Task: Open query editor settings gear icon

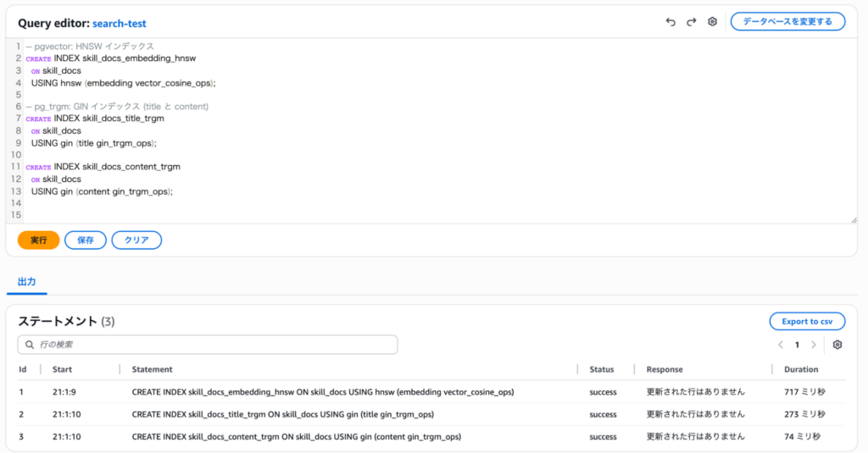Action: point(712,22)
